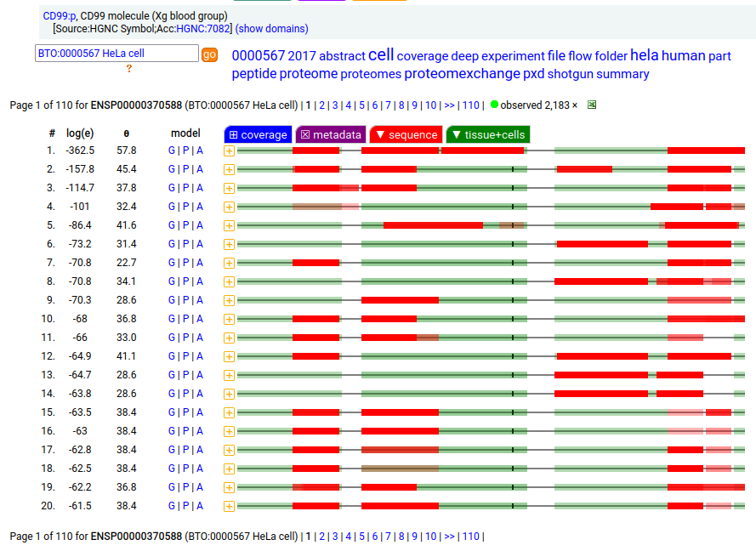756x551 pixels.
Task: Jump to page 110 in bottom pagination
Action: 470,536
